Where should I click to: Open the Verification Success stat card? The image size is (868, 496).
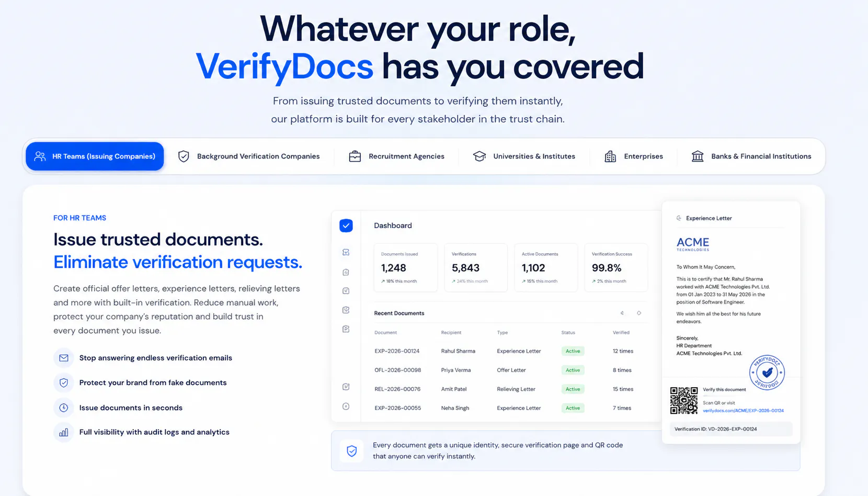[616, 267]
